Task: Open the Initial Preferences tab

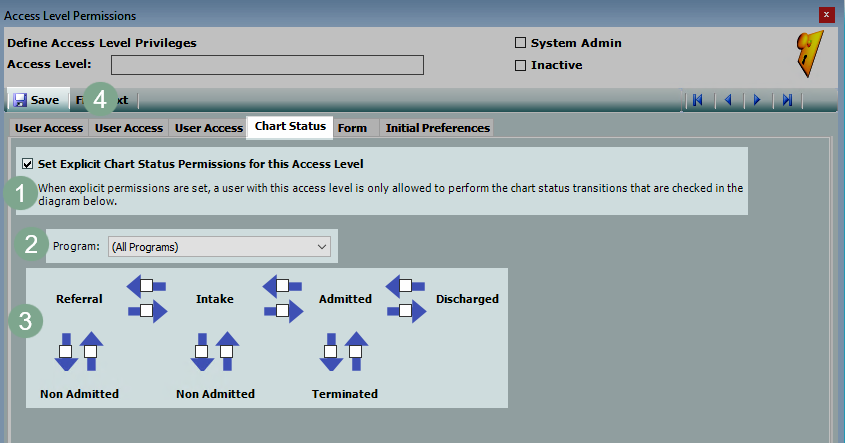Action: [x=437, y=128]
